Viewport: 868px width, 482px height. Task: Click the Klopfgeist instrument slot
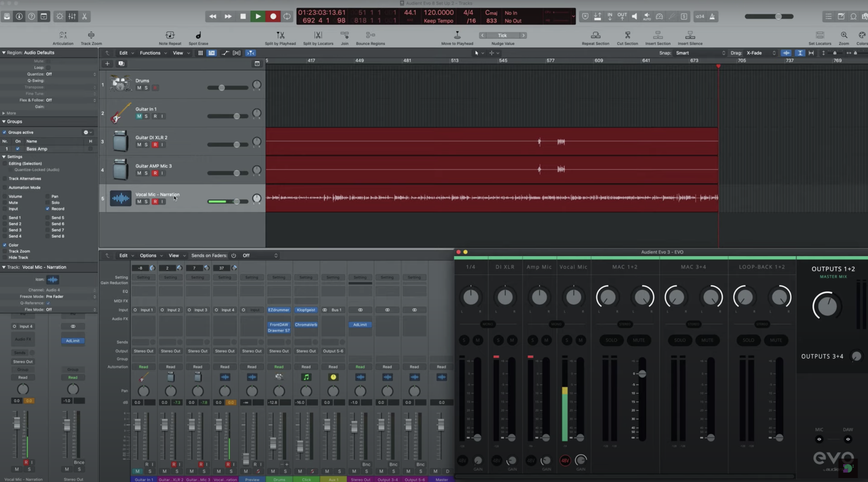(306, 310)
